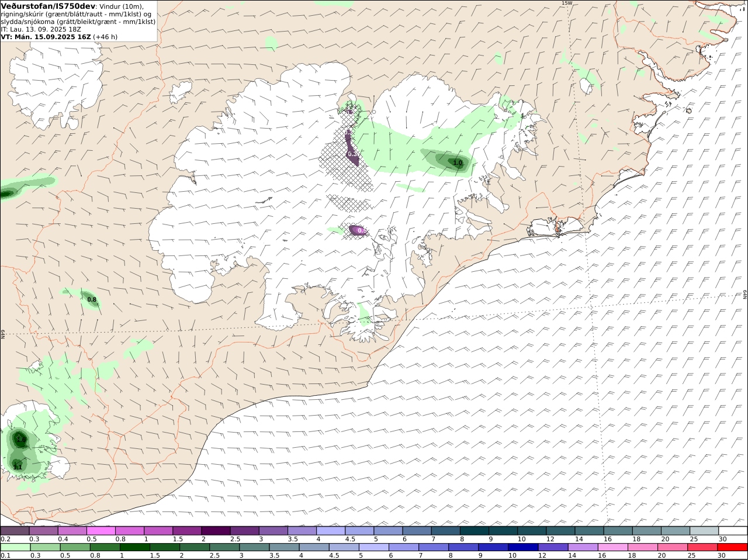This screenshot has height=560, width=748.
Task: Select the light periwinkle 4–4.5 swatch, top legend row
Action: pos(331,531)
